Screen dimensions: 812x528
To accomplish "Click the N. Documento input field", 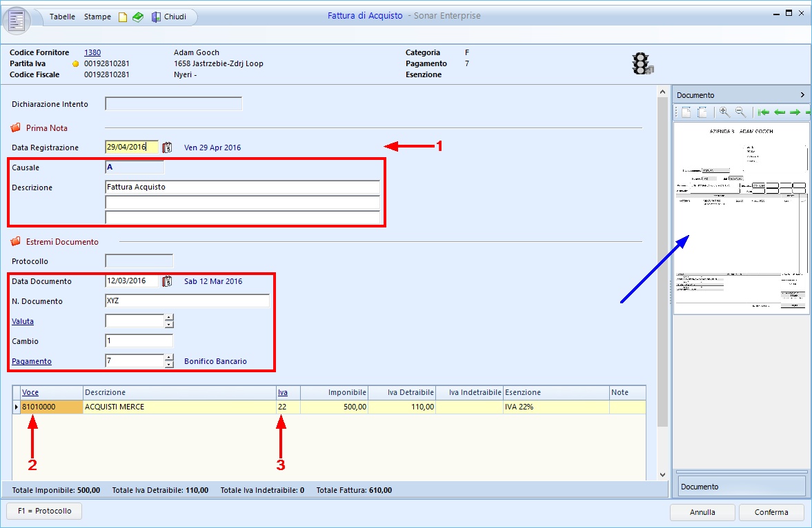I will [187, 301].
